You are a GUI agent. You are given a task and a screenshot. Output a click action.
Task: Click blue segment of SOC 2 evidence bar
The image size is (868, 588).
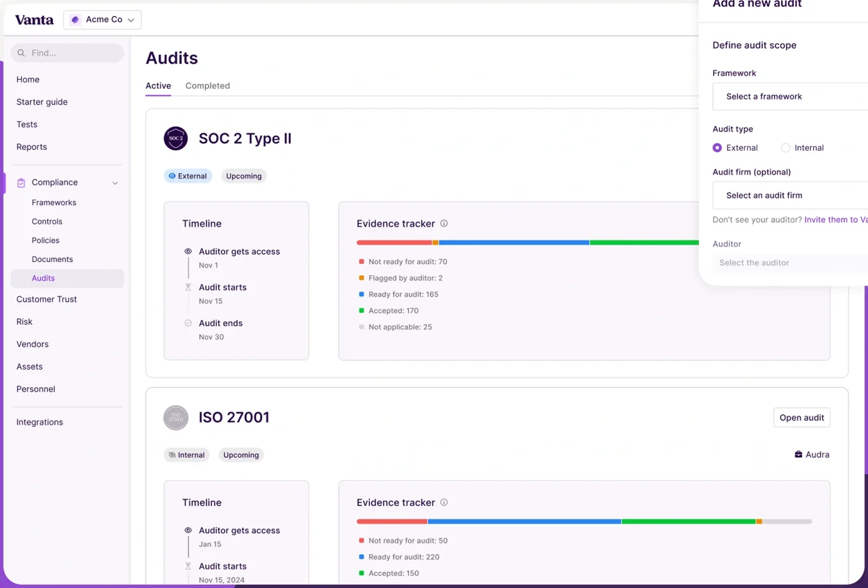pos(514,243)
